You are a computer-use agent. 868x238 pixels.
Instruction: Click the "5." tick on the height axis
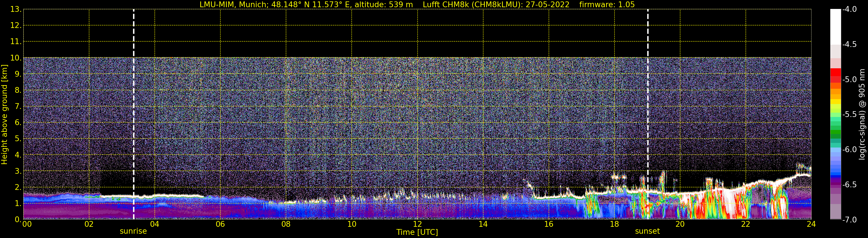(18, 139)
